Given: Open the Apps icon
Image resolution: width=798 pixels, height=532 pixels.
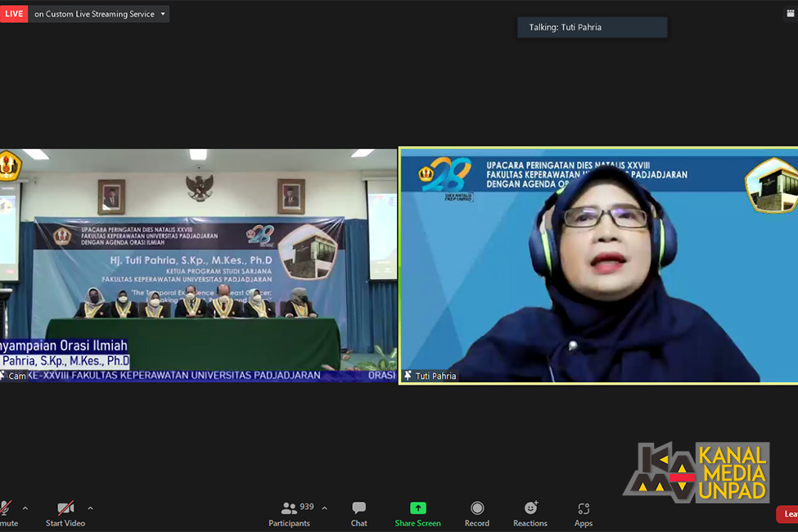Looking at the screenshot, I should pyautogui.click(x=584, y=508).
